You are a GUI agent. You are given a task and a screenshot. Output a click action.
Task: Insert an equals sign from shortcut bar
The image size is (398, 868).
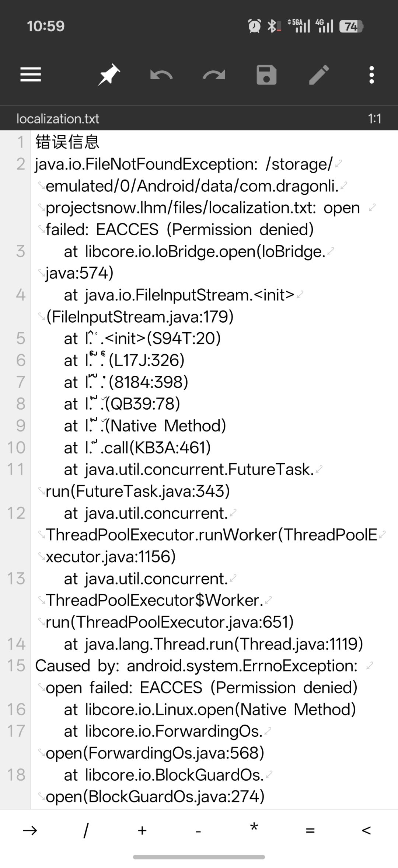click(310, 830)
